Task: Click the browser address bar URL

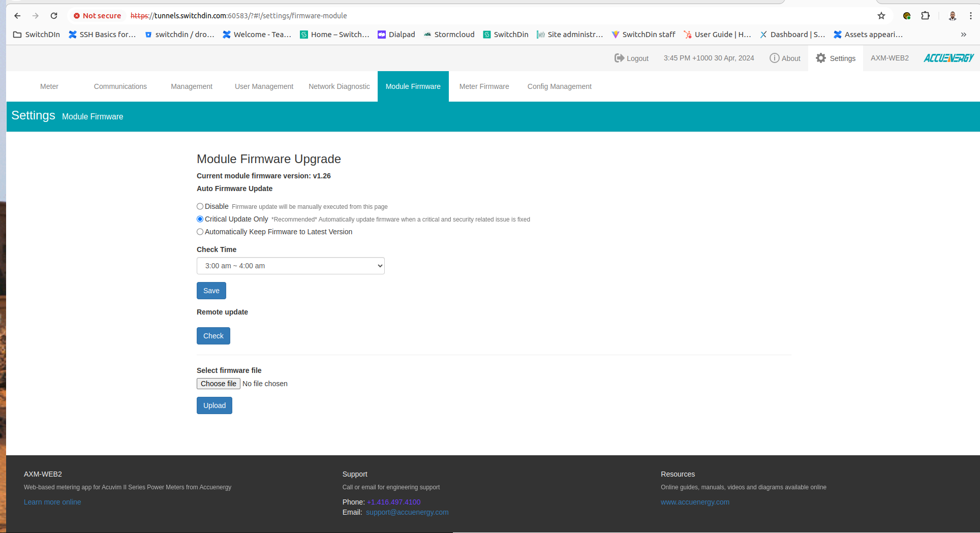Action: pyautogui.click(x=239, y=16)
